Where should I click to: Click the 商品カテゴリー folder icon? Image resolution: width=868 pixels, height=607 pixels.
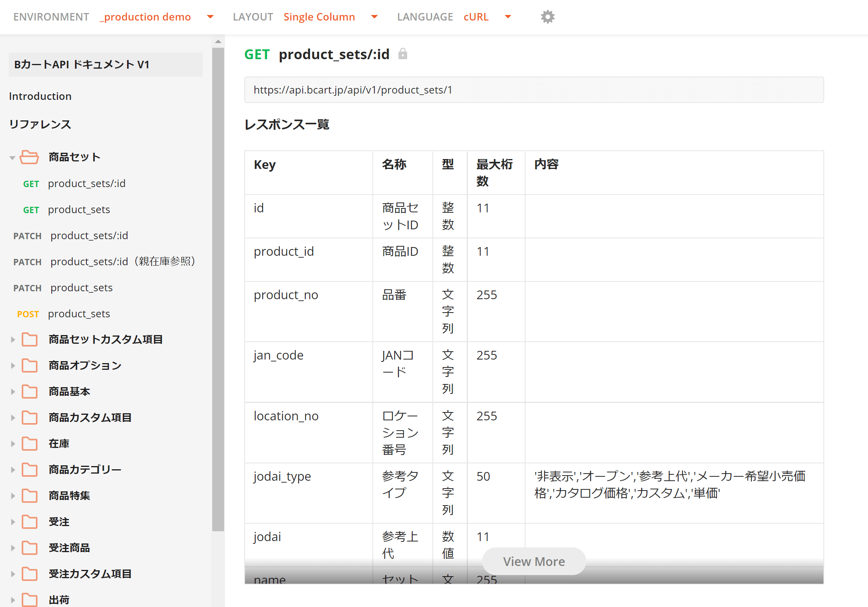30,470
